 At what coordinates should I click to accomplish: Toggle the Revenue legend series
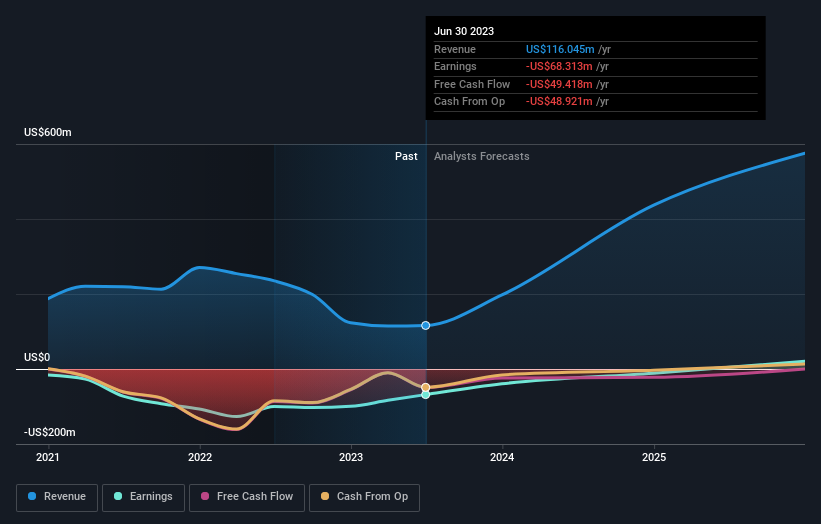pyautogui.click(x=57, y=497)
